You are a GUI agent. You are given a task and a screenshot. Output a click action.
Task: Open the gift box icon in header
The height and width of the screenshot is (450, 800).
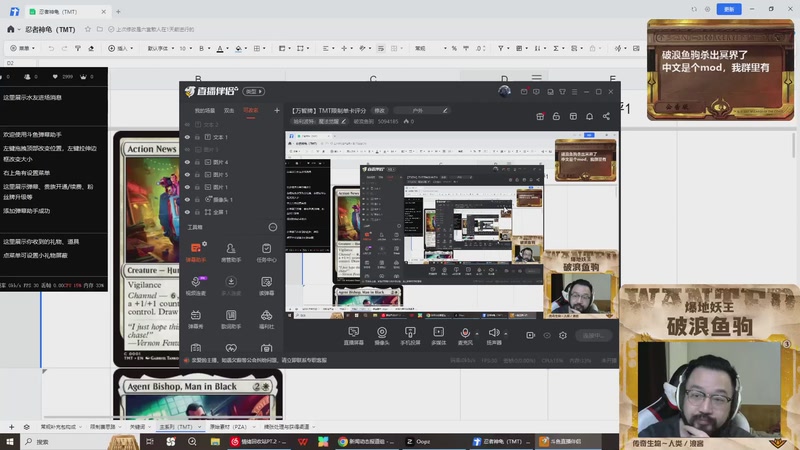[x=540, y=116]
